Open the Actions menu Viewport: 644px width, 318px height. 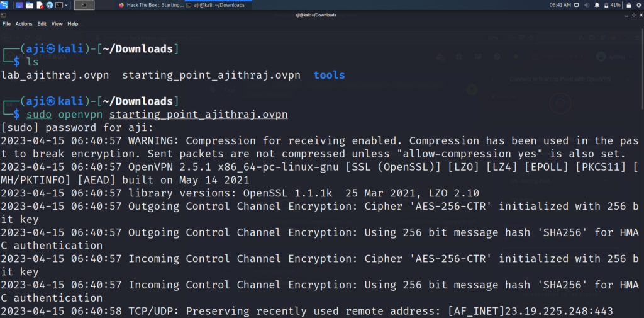click(24, 24)
